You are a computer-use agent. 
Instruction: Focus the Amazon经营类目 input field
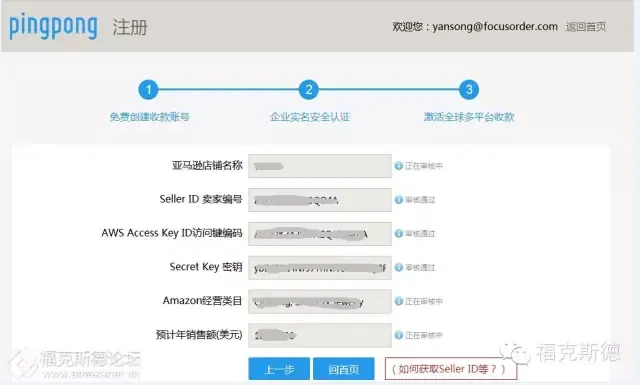320,301
